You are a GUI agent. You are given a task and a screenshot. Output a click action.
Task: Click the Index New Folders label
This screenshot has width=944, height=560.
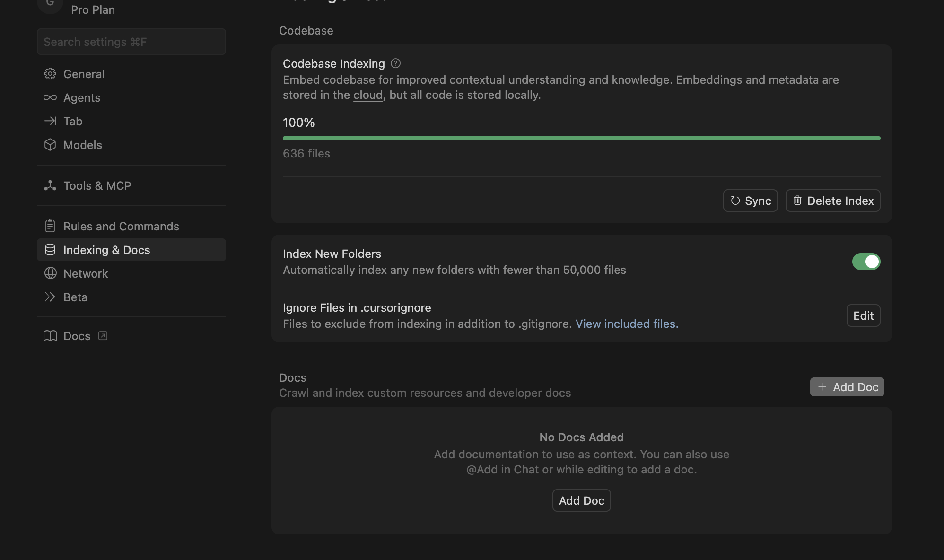[332, 254]
